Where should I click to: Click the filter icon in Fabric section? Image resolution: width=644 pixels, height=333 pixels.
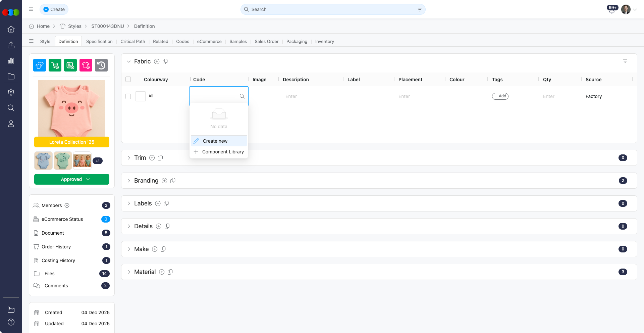click(625, 61)
